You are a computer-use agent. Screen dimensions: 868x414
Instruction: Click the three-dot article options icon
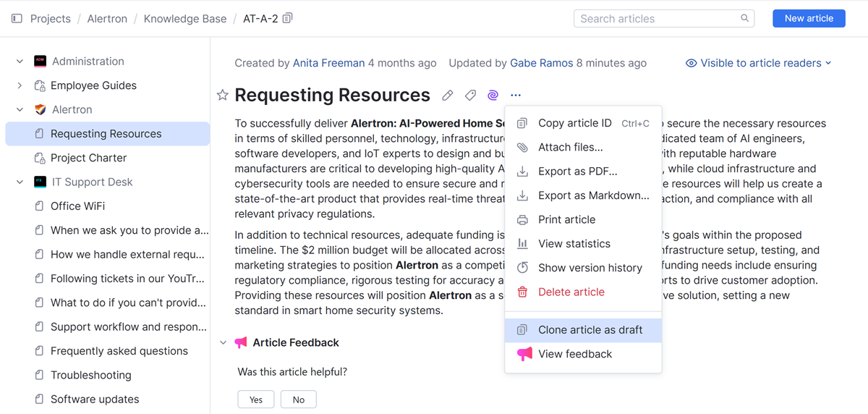[x=515, y=95]
